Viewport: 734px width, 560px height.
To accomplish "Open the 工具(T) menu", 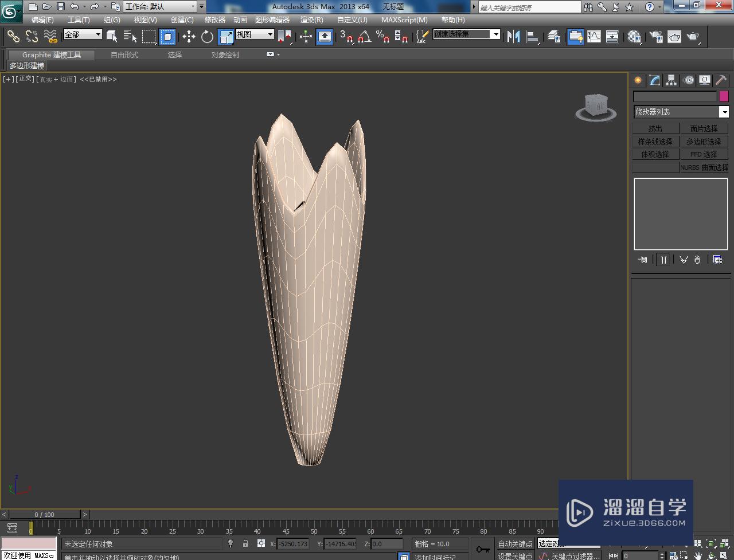I will (x=79, y=20).
